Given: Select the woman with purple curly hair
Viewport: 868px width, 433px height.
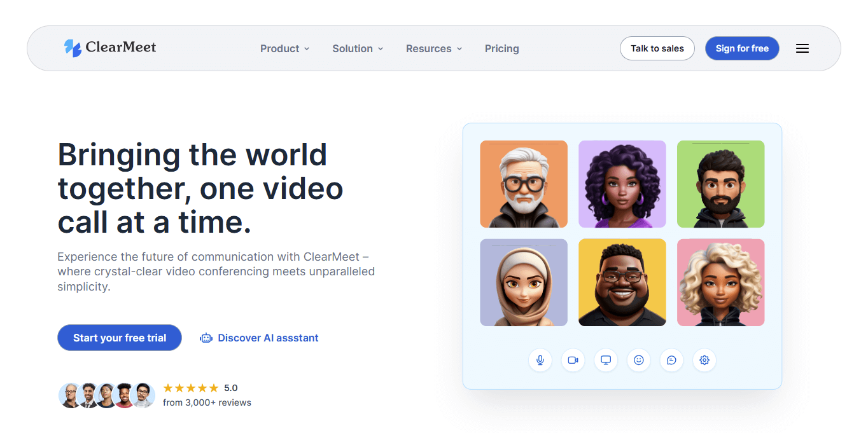Looking at the screenshot, I should (x=622, y=184).
